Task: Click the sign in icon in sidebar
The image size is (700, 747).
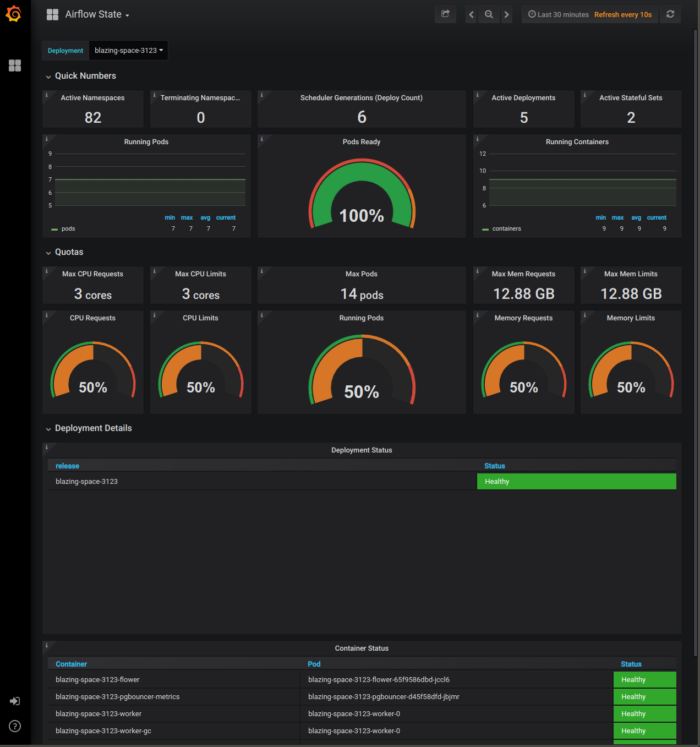Action: point(15,701)
